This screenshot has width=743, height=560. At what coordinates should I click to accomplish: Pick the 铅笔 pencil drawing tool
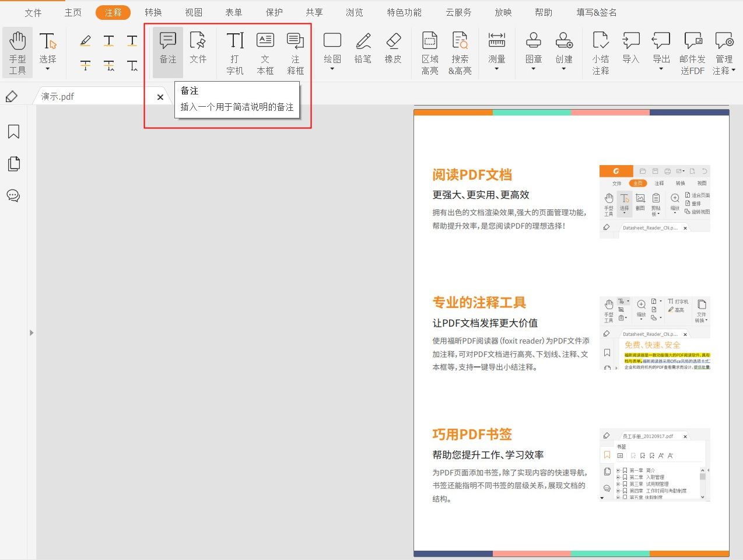(362, 52)
